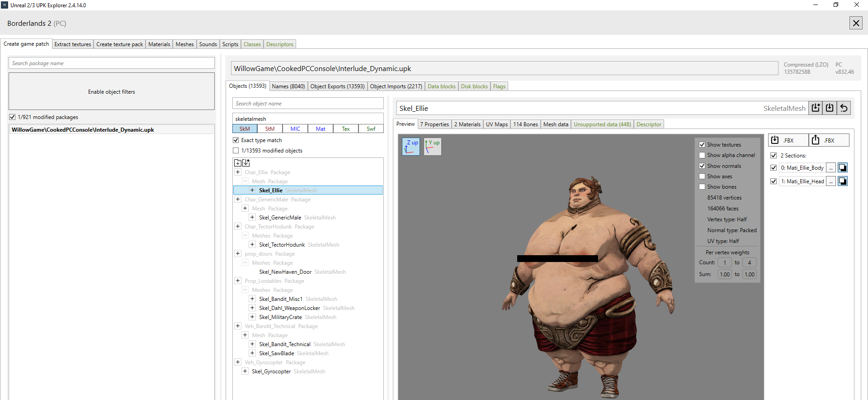Image resolution: width=868 pixels, height=400 pixels.
Task: Click the export .FBX button
Action: (x=828, y=140)
